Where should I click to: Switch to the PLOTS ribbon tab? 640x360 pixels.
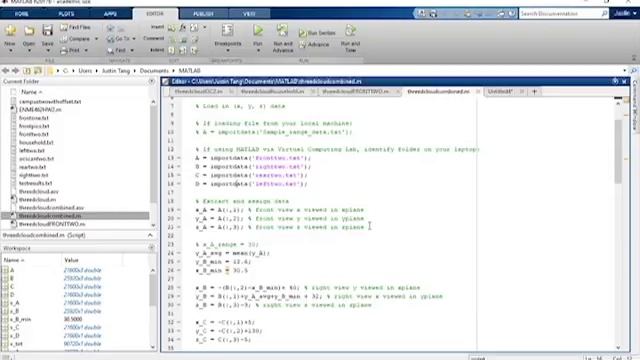(66, 14)
